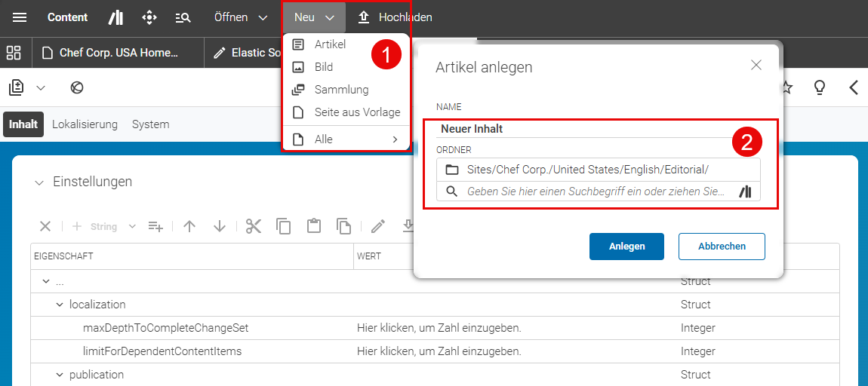The width and height of the screenshot is (868, 386).
Task: Expand the Alle submenu entry
Action: click(x=346, y=139)
